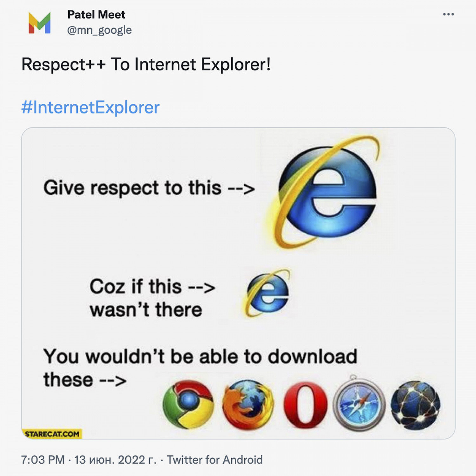Click the STARECAT.COM watermark label
476x476 pixels.
pos(52,434)
